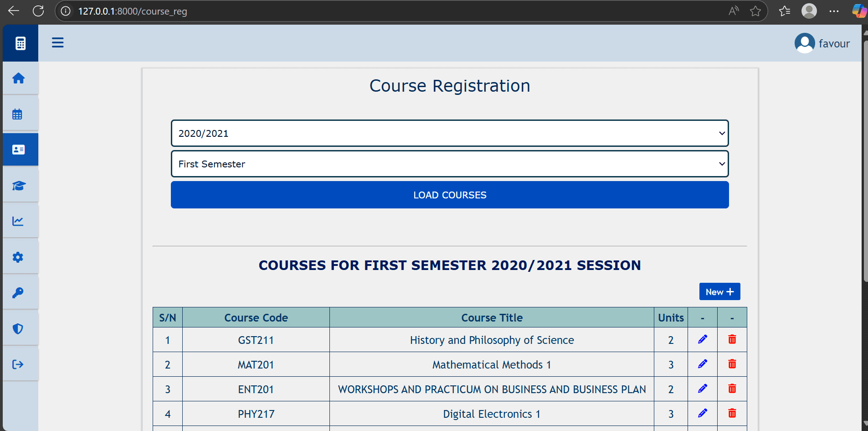Open the favour user profile menu
Viewport: 868px width, 431px height.
pyautogui.click(x=822, y=43)
